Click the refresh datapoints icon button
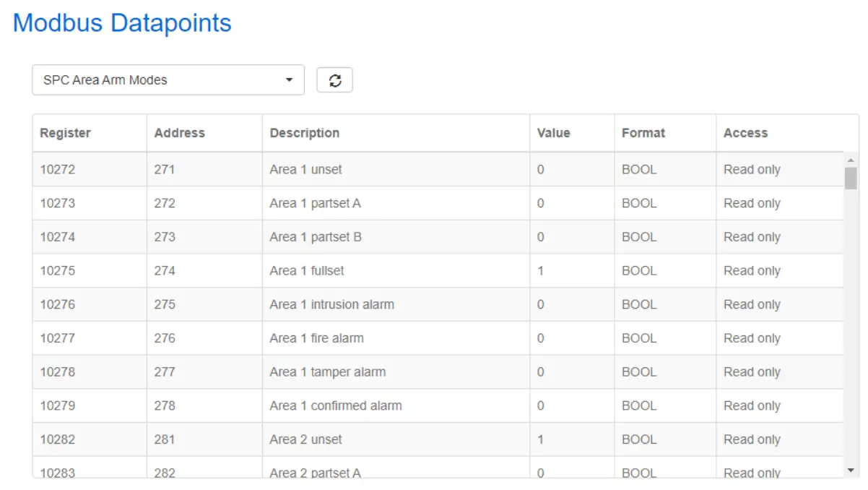The image size is (868, 490). pyautogui.click(x=334, y=80)
